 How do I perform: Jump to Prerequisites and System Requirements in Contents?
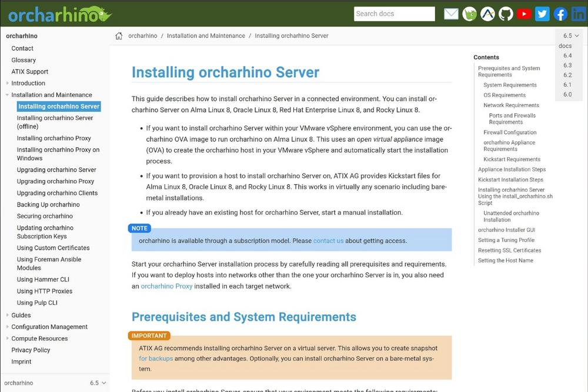pos(509,71)
